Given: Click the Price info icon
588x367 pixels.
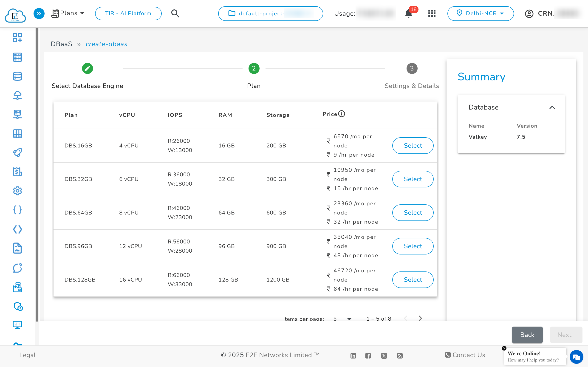Looking at the screenshot, I should tap(342, 114).
